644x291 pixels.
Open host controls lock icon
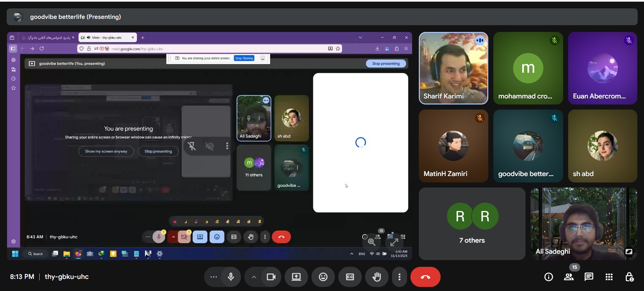(629, 277)
